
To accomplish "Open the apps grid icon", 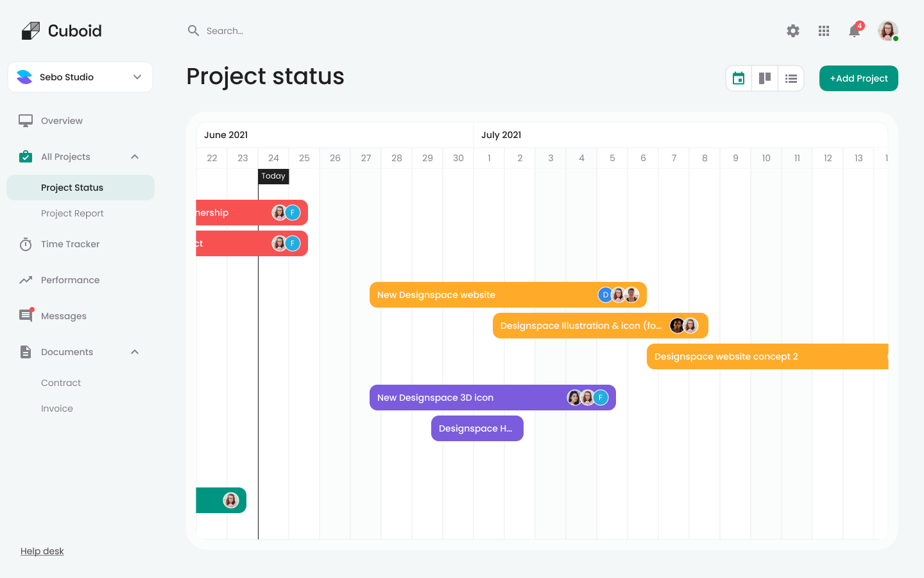I will point(824,31).
